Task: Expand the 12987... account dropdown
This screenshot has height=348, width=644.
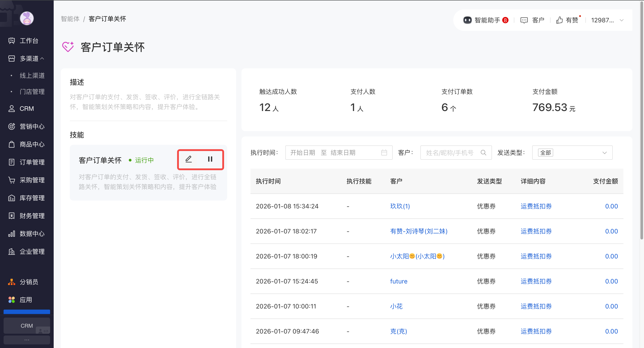Action: click(x=621, y=20)
